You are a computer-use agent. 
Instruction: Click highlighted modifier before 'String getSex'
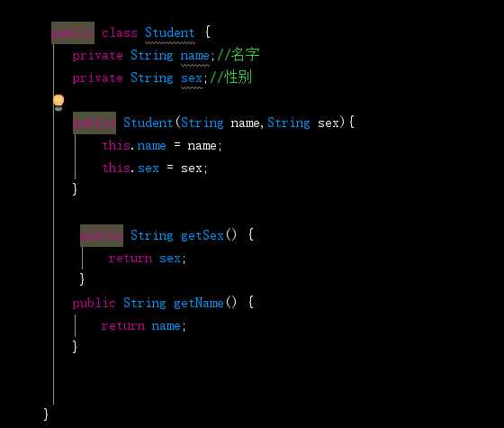tap(102, 235)
